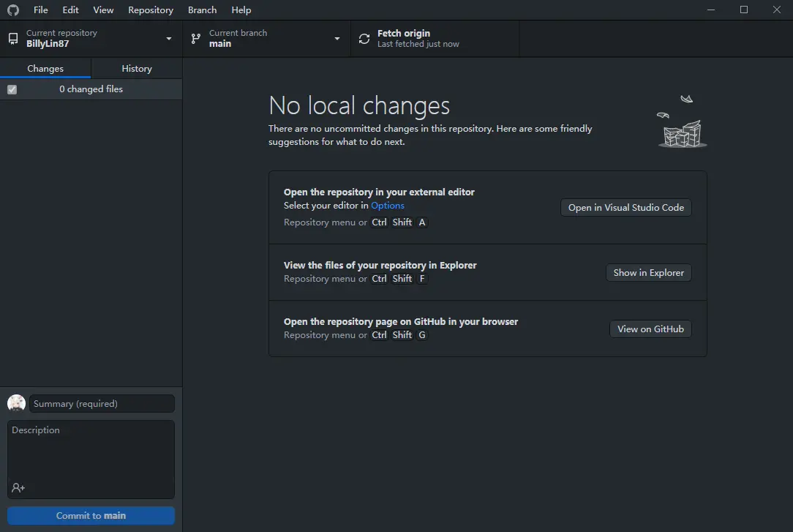Toggle the select-all changed files checkbox

[x=12, y=89]
